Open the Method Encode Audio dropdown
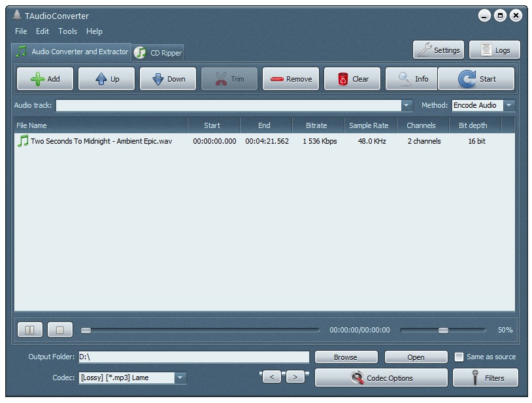The image size is (532, 403). [x=509, y=105]
